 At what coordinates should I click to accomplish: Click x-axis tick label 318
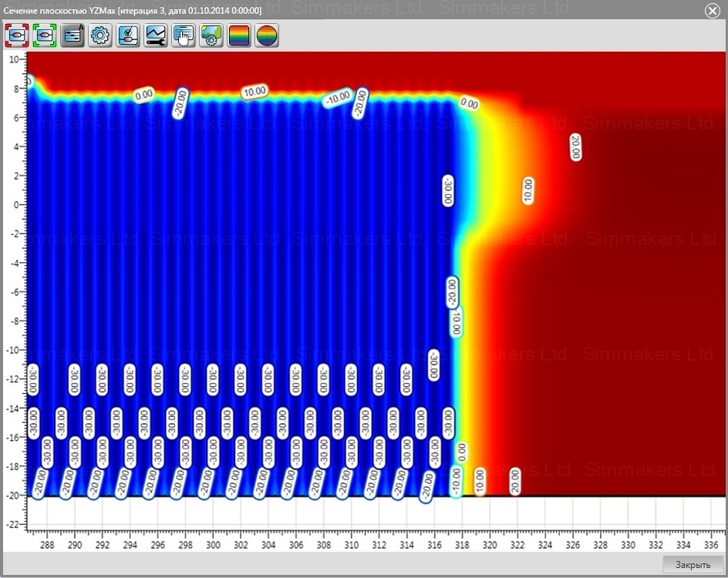(x=462, y=545)
